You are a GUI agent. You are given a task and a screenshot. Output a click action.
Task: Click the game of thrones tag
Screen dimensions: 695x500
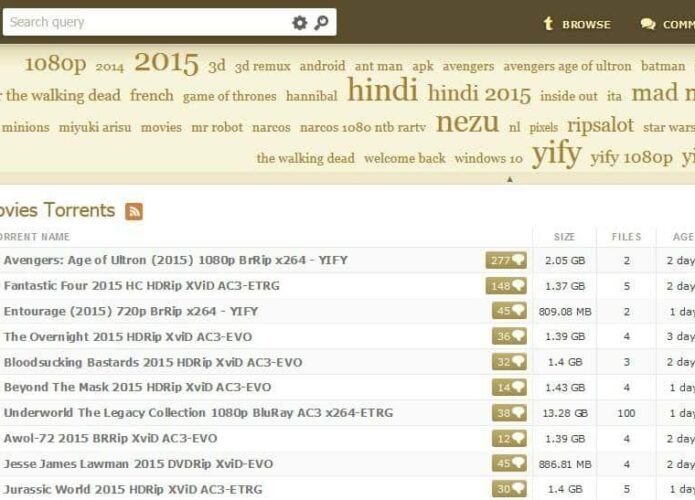[230, 96]
